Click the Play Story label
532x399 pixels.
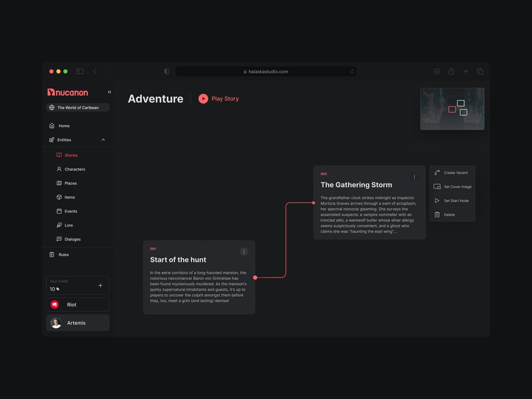[x=225, y=99]
